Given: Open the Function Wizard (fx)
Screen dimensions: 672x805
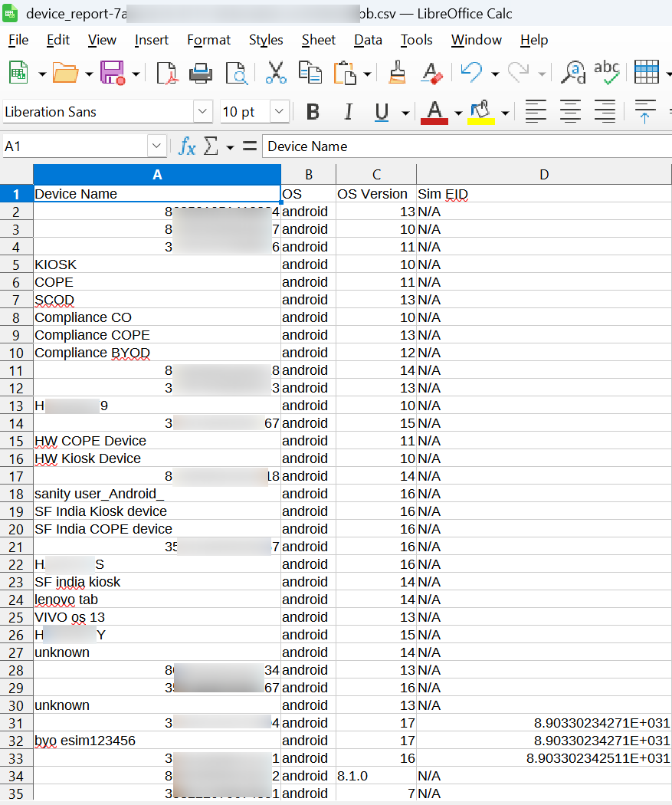Looking at the screenshot, I should point(187,146).
